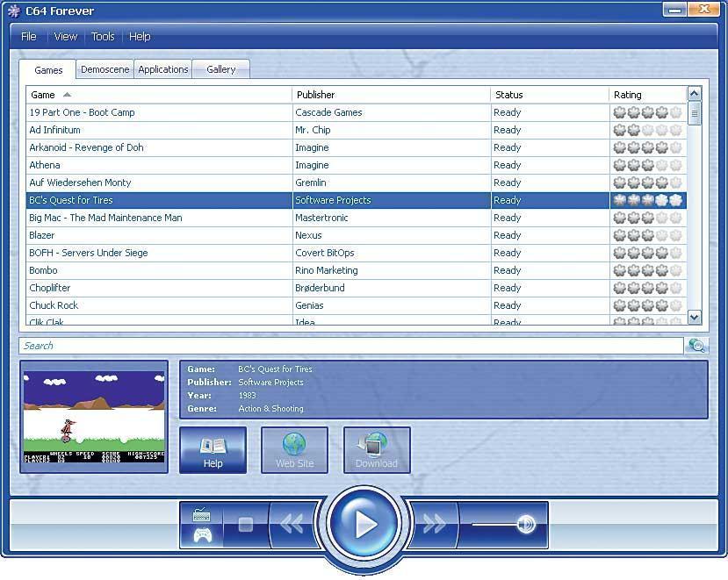Select the Ad Infinitum game row

(x=357, y=130)
